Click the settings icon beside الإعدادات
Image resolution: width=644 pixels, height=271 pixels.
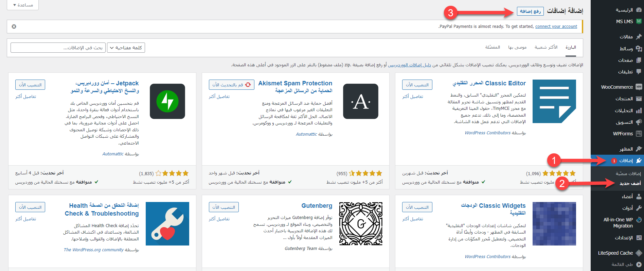click(639, 238)
